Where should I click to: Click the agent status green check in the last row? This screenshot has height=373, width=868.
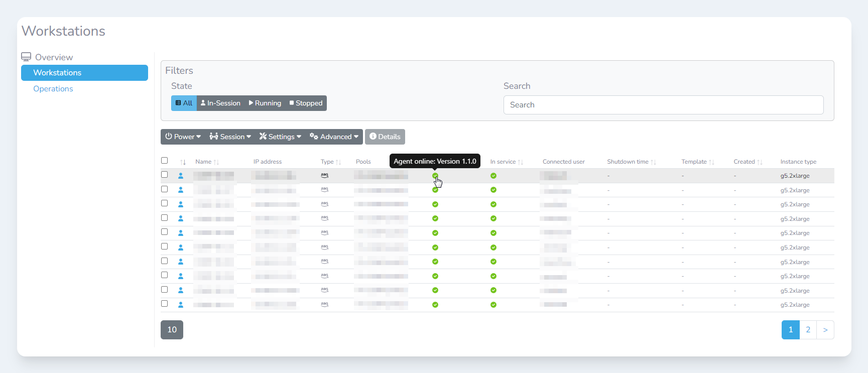click(435, 305)
